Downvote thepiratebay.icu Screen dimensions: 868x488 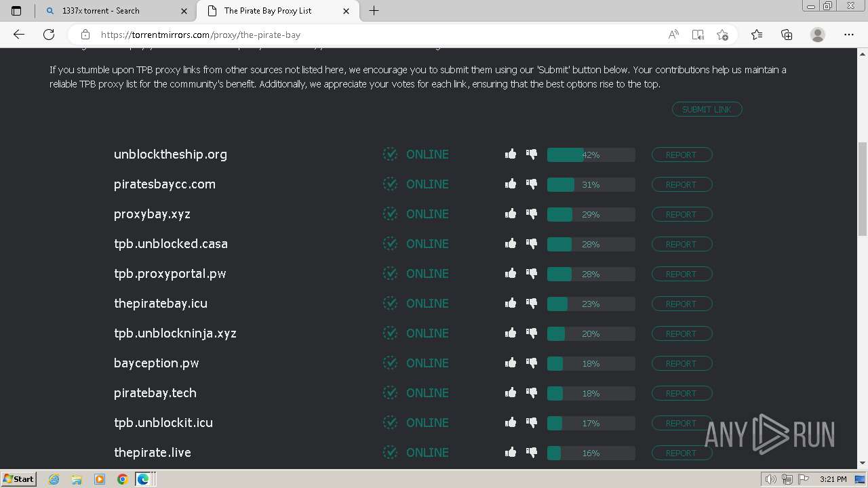532,304
